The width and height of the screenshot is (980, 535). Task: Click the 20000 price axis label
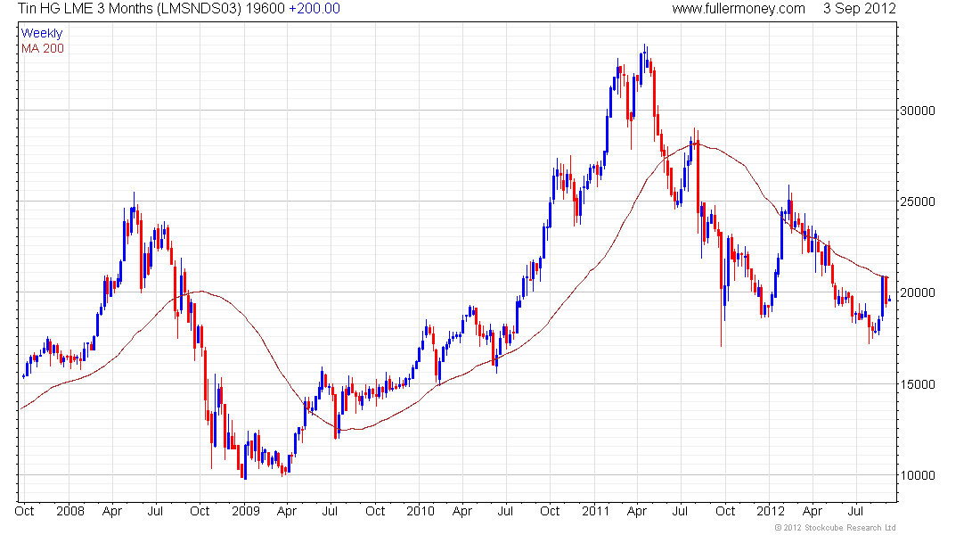pos(918,292)
